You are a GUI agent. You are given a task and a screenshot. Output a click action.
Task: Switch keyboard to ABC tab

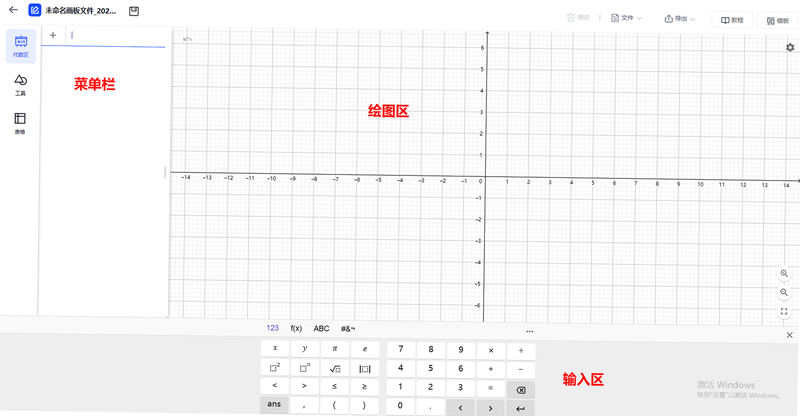coord(321,328)
